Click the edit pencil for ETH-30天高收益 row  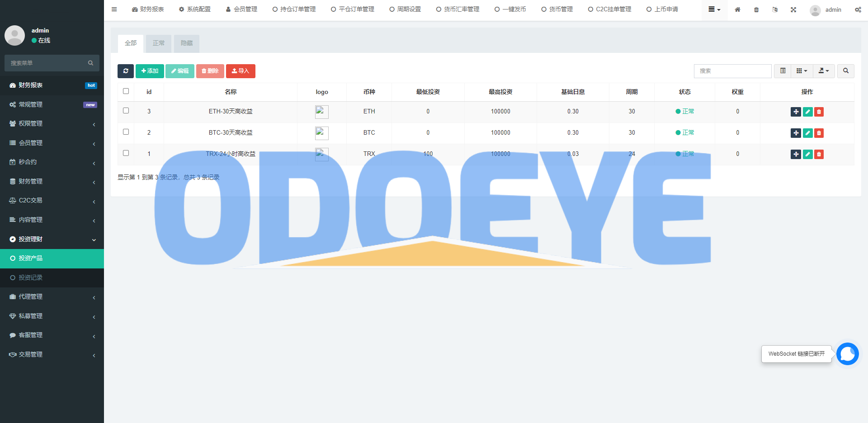click(x=808, y=112)
